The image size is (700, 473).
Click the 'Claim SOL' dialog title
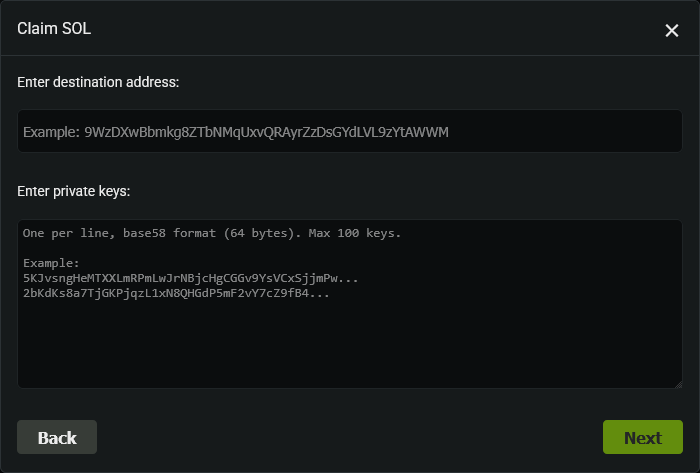pos(54,29)
